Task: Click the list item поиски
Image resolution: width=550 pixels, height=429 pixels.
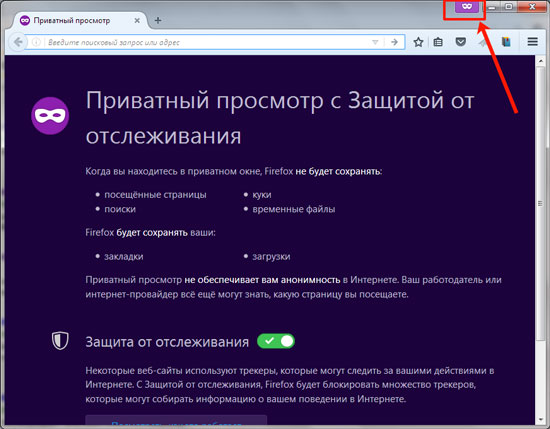Action: 120,209
